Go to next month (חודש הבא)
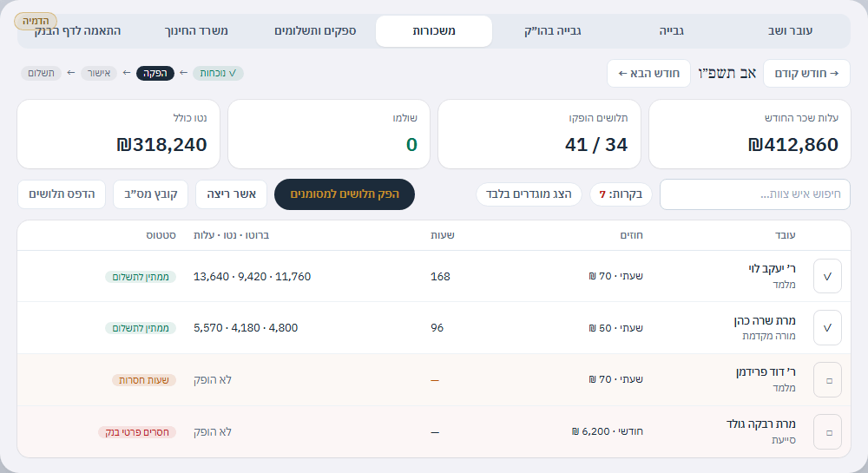Screen dimensions: 868x473 (x=648, y=74)
